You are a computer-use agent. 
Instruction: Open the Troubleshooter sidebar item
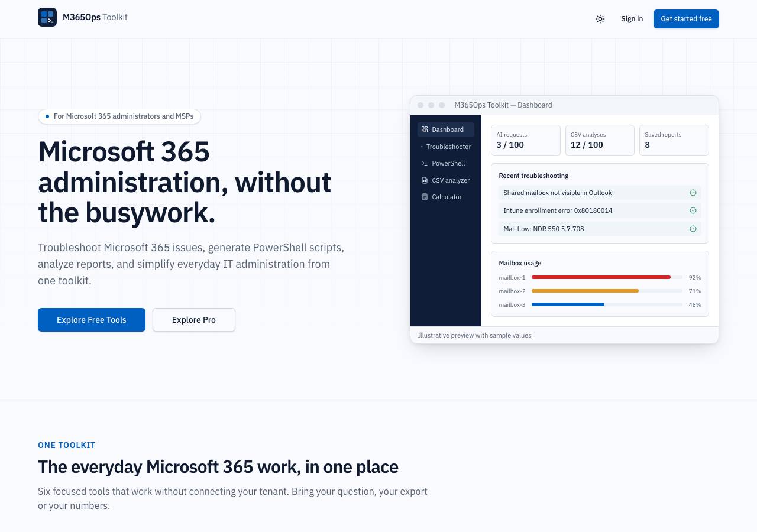click(x=446, y=147)
